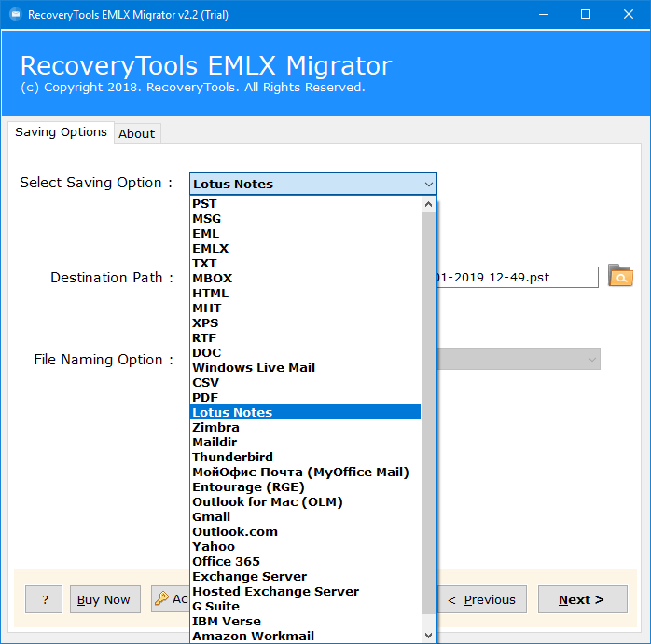Image resolution: width=651 pixels, height=644 pixels.
Task: Pick Hosted Exchange Server entry
Action: coord(305,592)
